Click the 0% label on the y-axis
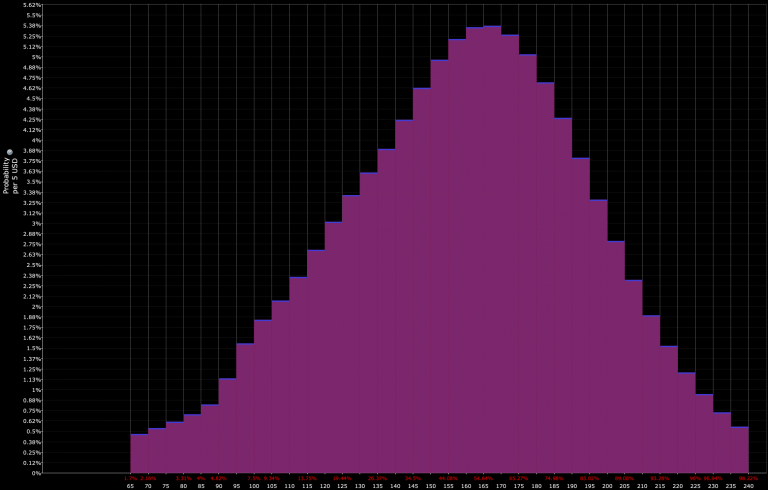The image size is (768, 490). (36, 473)
